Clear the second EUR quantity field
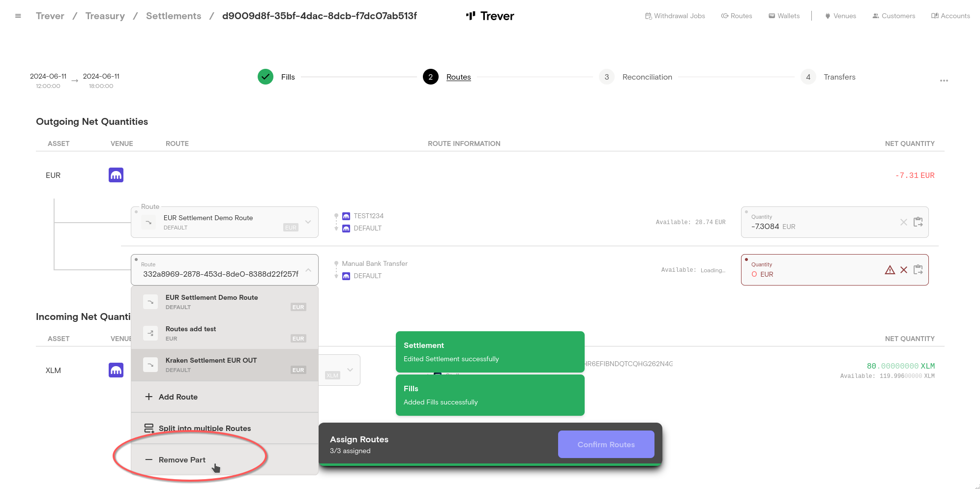The image size is (980, 489). coord(903,270)
